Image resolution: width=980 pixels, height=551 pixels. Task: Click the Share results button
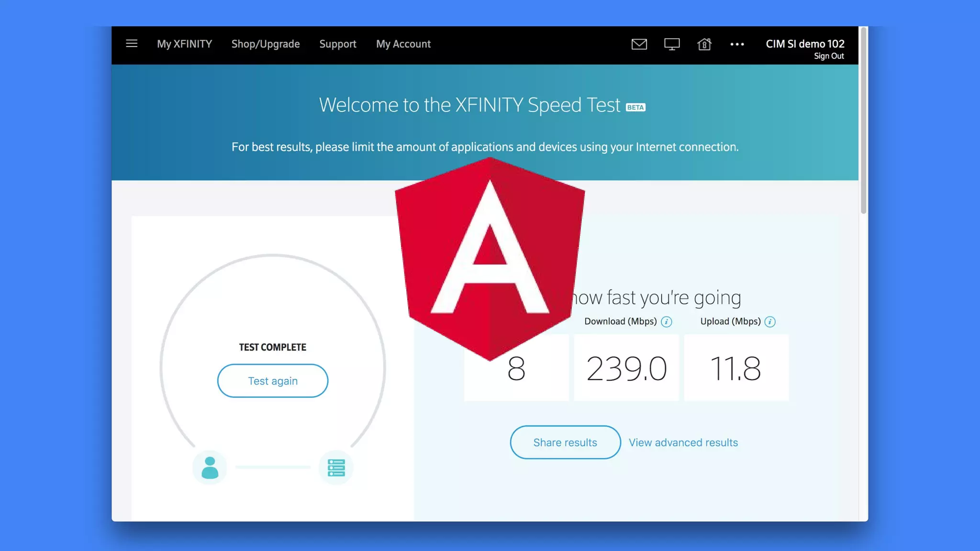point(565,442)
